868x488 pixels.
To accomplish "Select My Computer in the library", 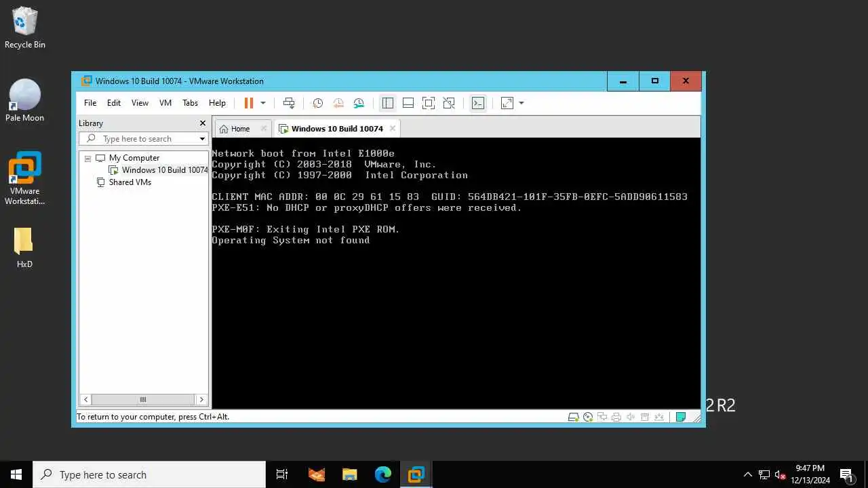I will [134, 158].
